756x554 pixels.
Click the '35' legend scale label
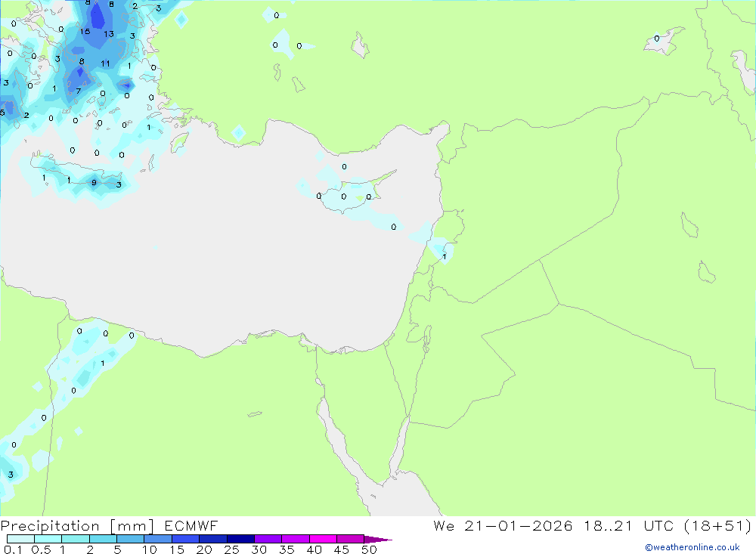coord(287,549)
